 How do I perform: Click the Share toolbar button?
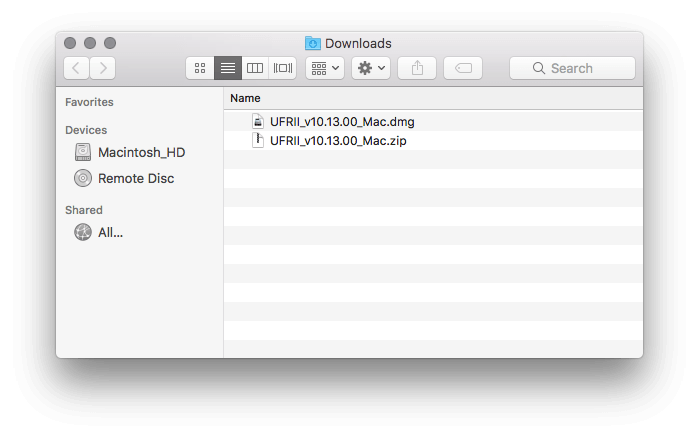tap(417, 68)
